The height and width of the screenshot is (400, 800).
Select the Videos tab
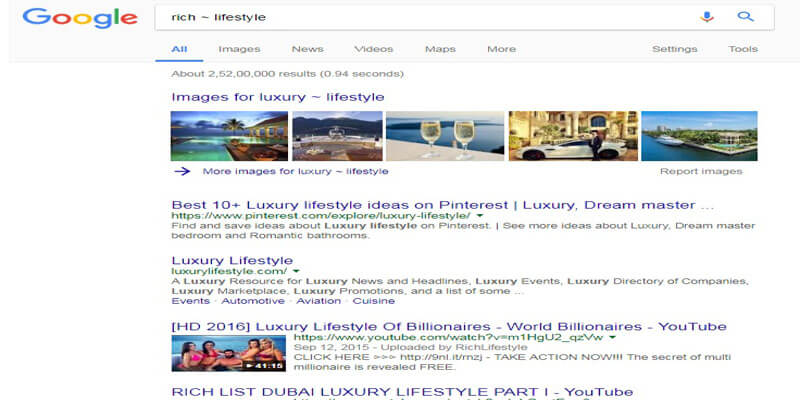[373, 49]
